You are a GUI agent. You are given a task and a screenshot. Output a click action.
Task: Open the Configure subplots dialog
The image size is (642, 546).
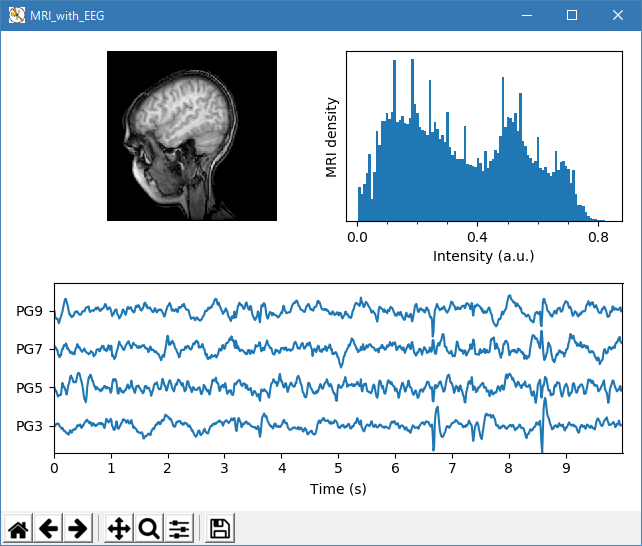tap(179, 528)
